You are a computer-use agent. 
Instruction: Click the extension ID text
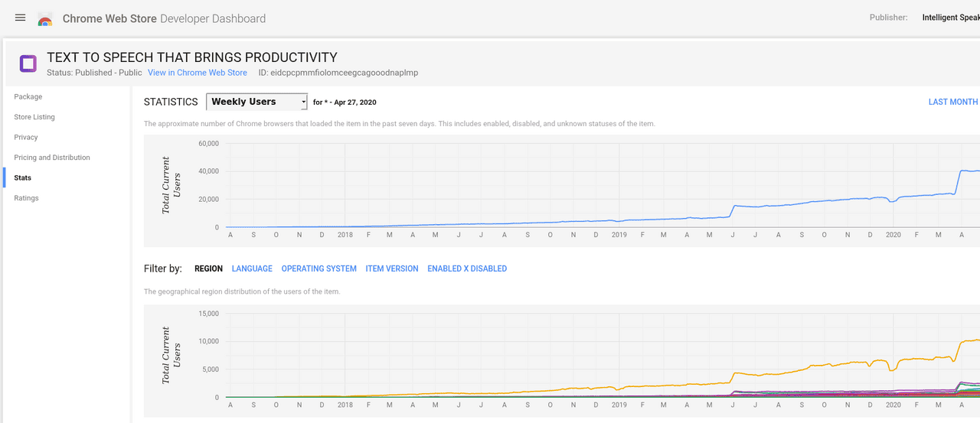coord(338,73)
